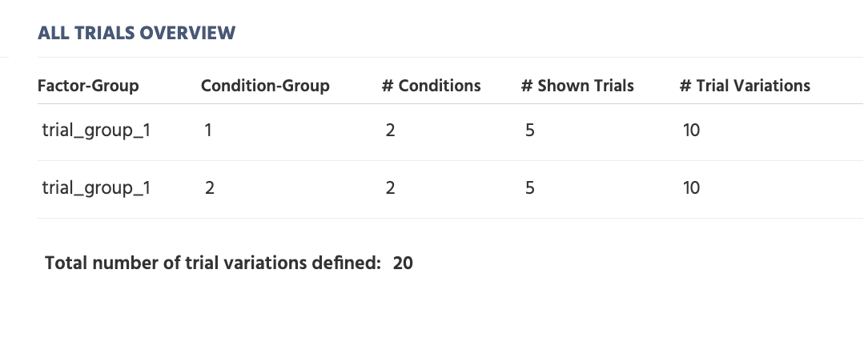This screenshot has height=338, width=868.
Task: Click trial_group_1 in the second row
Action: (x=96, y=188)
